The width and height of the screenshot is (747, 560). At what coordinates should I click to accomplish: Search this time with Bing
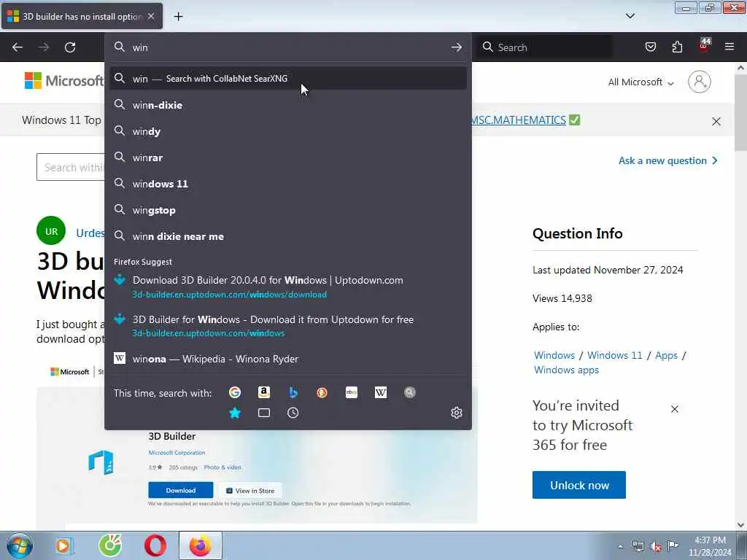pyautogui.click(x=293, y=392)
